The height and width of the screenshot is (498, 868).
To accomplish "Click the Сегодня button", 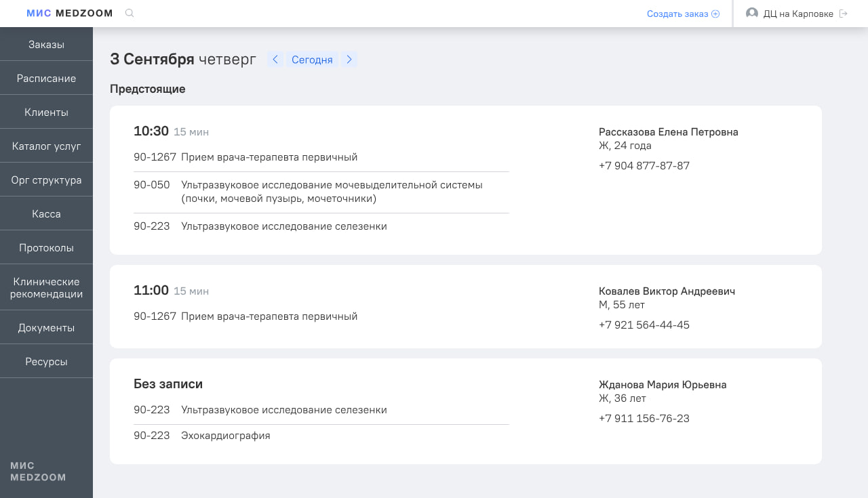I will point(312,60).
